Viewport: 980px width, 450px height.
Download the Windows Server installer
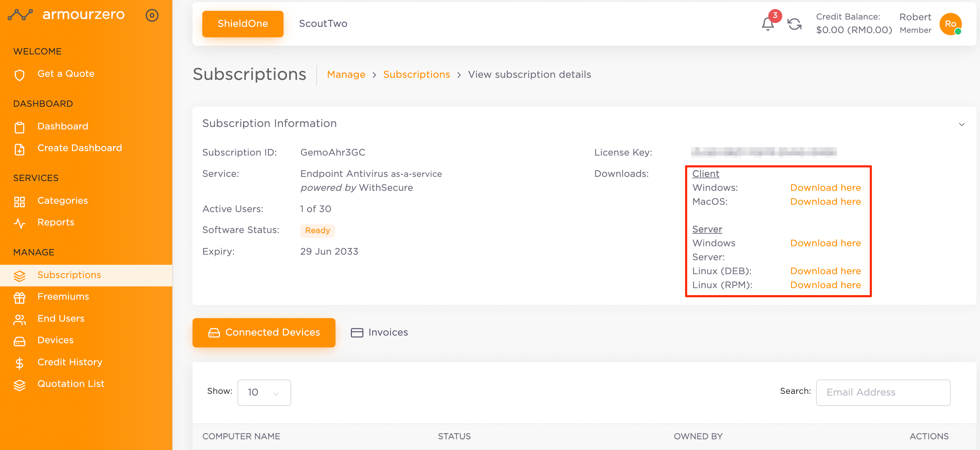click(x=825, y=243)
